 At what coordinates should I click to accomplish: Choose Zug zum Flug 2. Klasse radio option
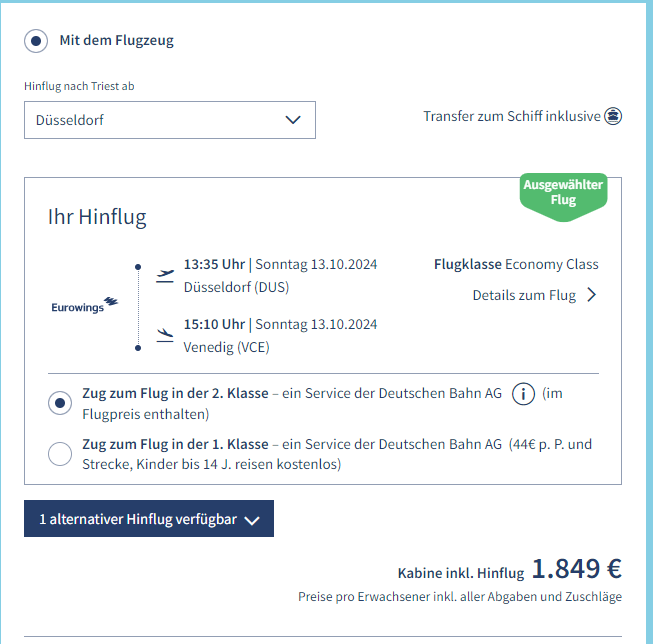click(x=60, y=403)
